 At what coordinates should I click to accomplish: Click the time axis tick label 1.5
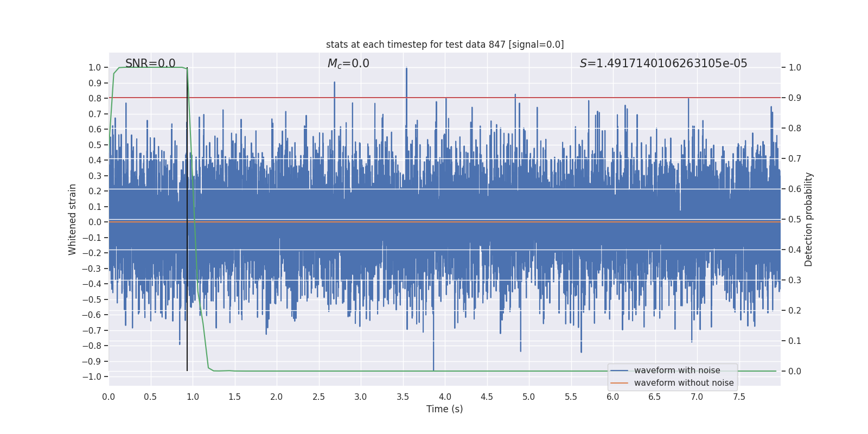(x=234, y=397)
